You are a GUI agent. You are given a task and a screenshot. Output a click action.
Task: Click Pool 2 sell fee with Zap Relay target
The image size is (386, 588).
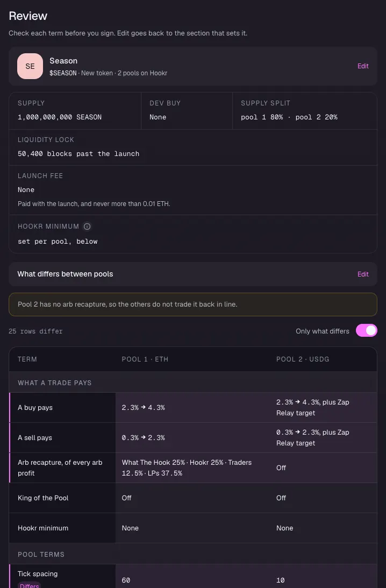pos(312,437)
